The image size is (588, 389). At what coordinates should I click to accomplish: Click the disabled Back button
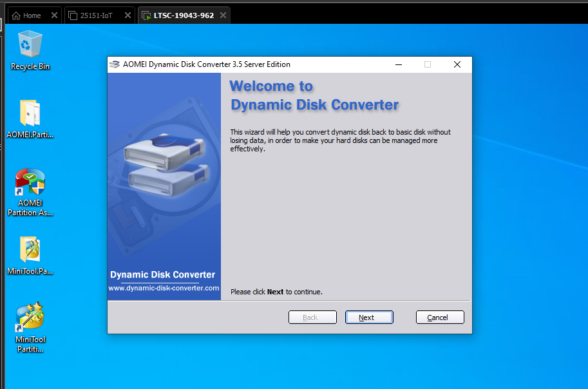click(x=312, y=318)
